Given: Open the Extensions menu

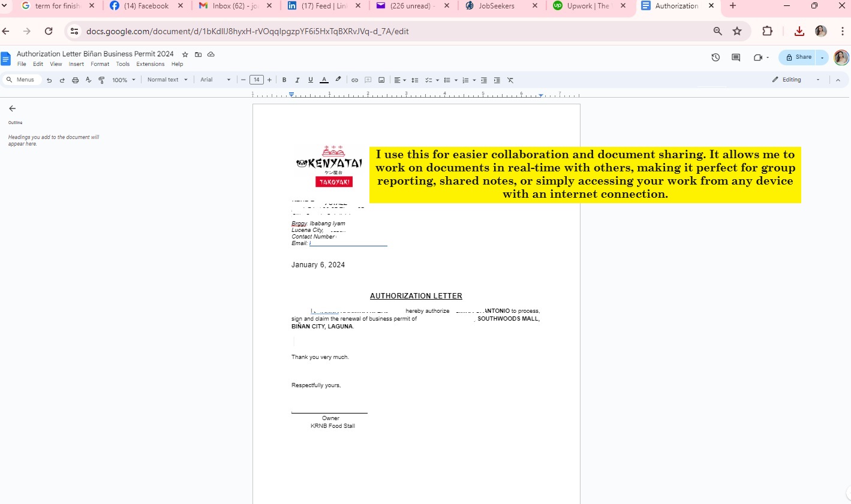Looking at the screenshot, I should [x=151, y=64].
